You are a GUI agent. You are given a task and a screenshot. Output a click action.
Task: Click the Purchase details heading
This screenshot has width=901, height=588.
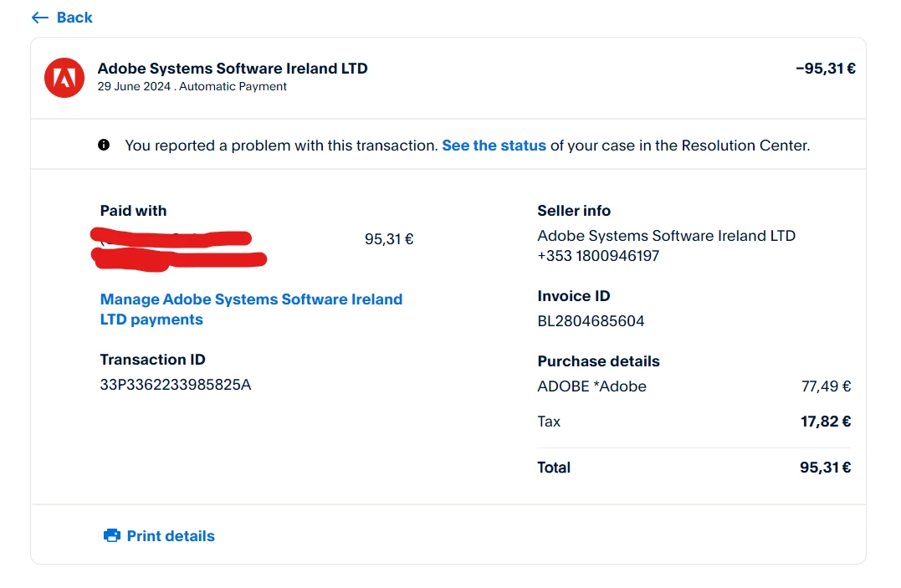click(598, 361)
